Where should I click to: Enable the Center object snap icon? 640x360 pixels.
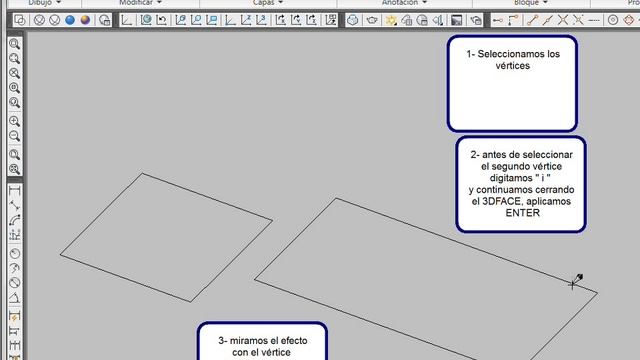(613, 20)
